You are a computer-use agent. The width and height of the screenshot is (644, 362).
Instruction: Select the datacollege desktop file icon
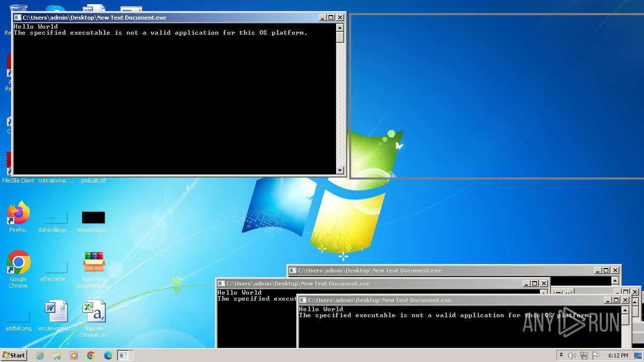[56, 217]
